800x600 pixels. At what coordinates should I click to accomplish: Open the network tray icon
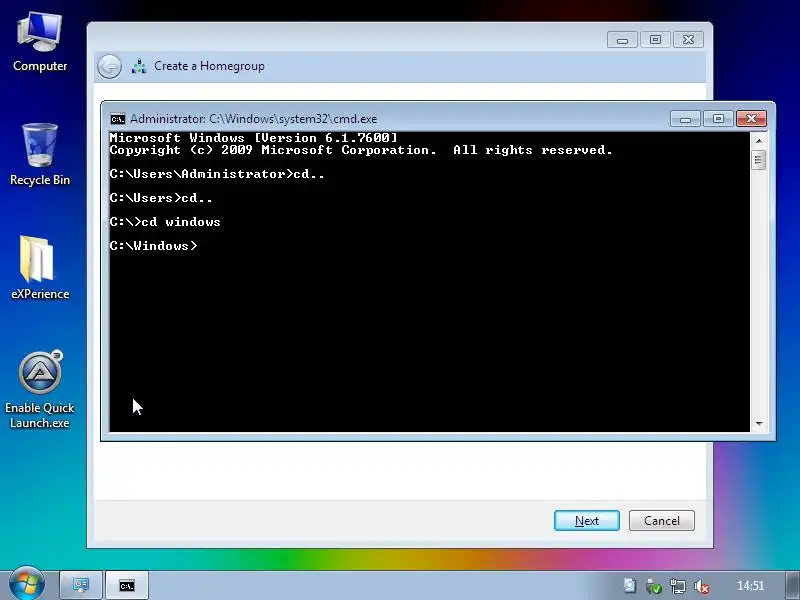coord(678,586)
